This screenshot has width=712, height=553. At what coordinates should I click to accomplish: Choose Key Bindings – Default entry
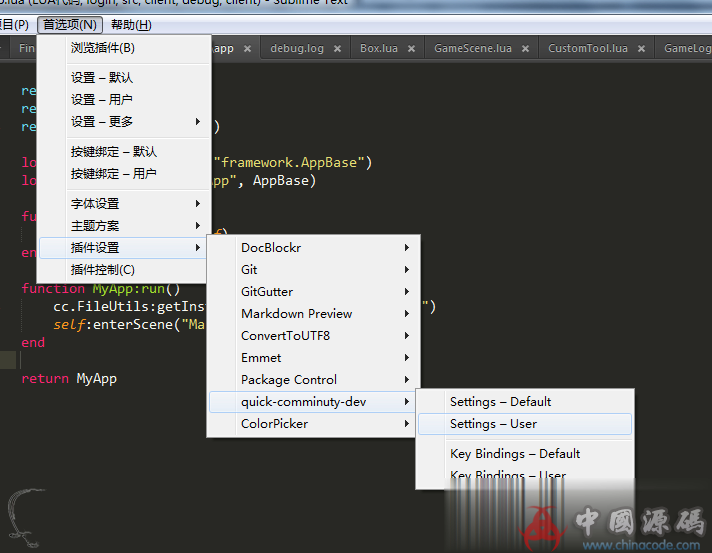pos(524,454)
